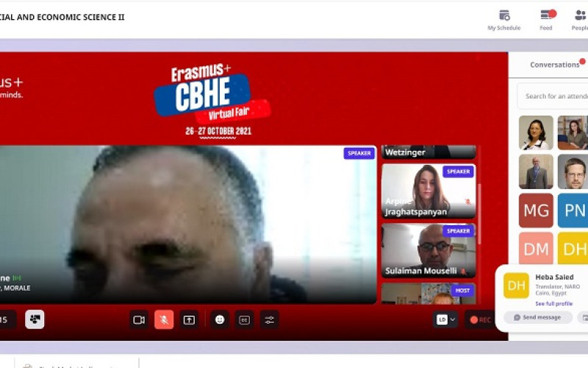Unmute the red microphone button

164,319
